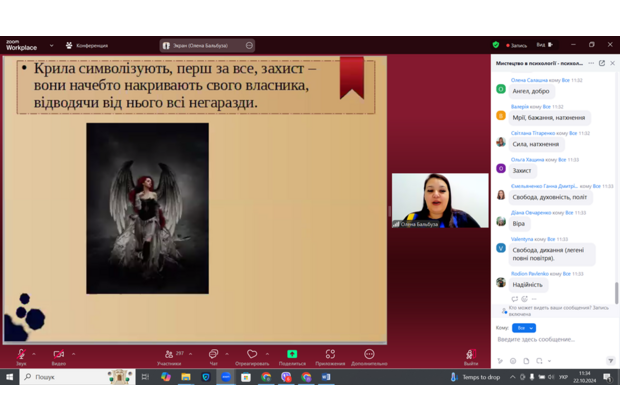Click the Выйти leave meeting button

(471, 355)
